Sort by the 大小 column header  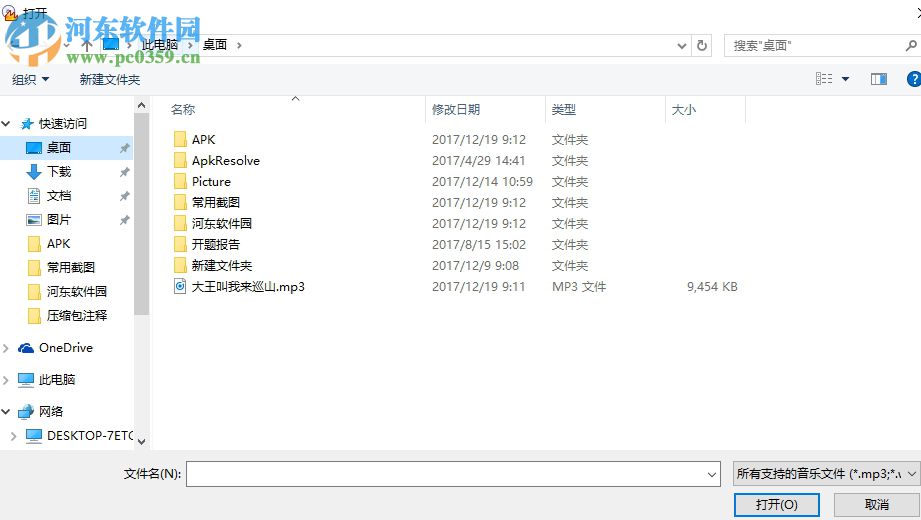[684, 109]
